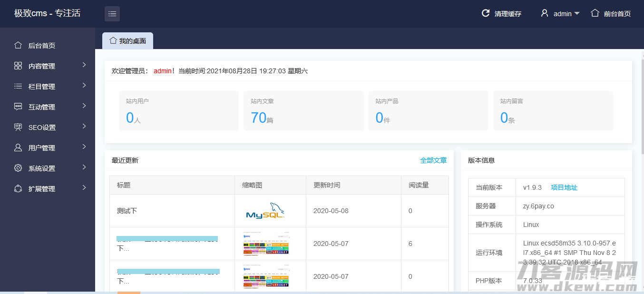Viewport: 644px width, 294px height.
Task: Click the 站内产品 count card
Action: click(x=429, y=111)
